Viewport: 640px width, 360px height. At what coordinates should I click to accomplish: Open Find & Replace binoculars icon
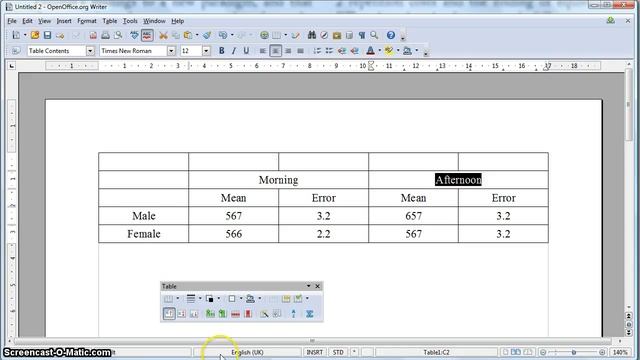(312, 36)
